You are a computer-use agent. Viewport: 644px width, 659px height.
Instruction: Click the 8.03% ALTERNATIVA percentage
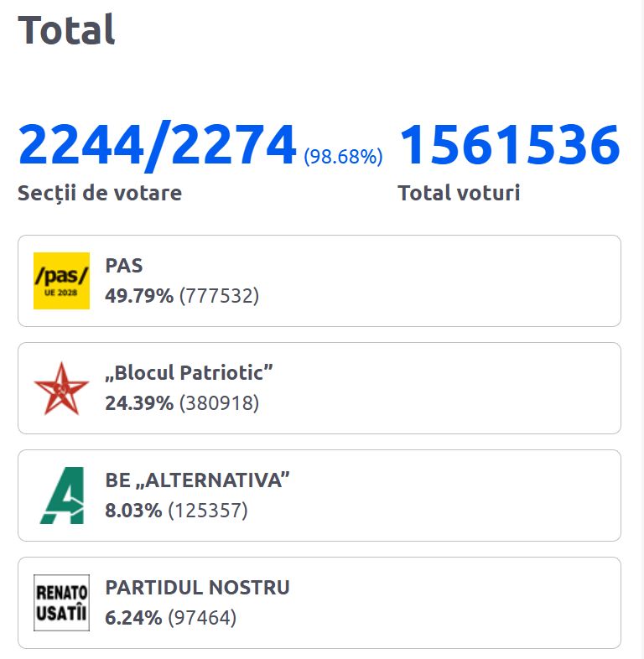pyautogui.click(x=133, y=511)
